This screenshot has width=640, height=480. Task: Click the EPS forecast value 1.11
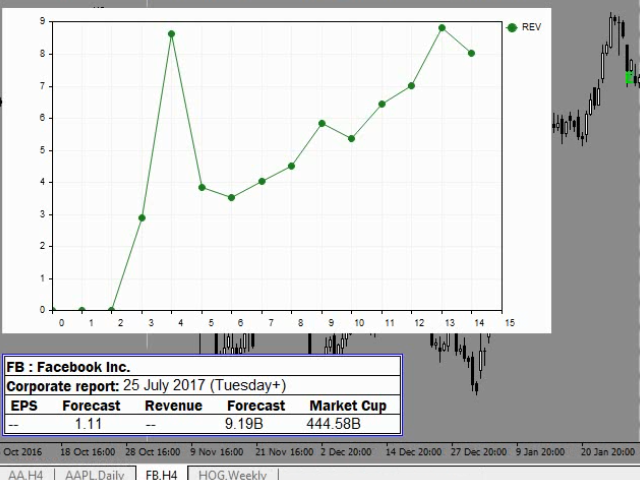click(x=88, y=424)
